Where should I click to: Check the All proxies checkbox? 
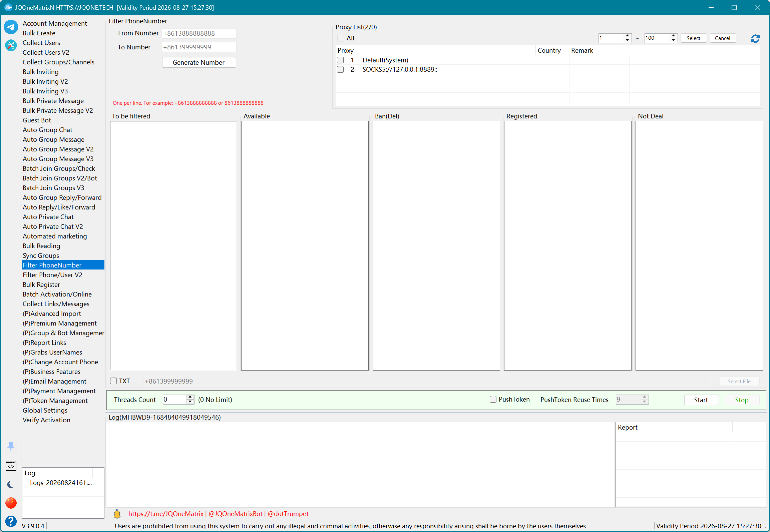pyautogui.click(x=341, y=38)
